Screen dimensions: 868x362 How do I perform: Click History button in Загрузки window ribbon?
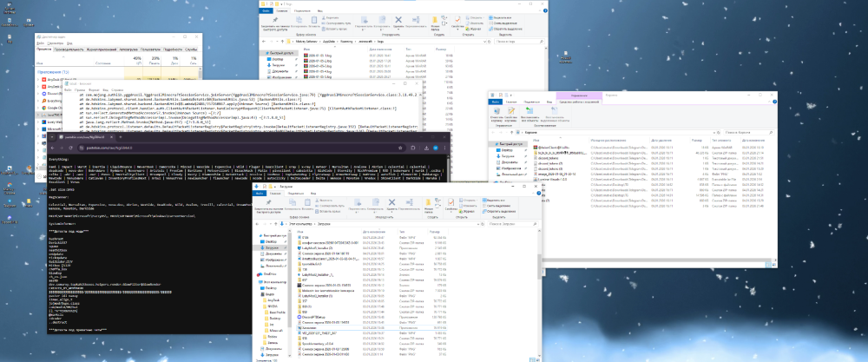coord(467,212)
